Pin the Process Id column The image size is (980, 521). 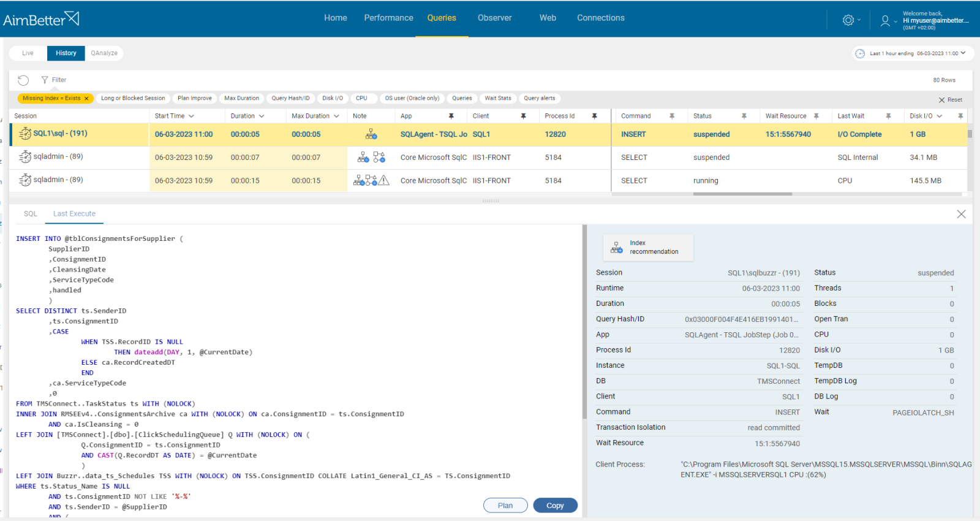594,116
